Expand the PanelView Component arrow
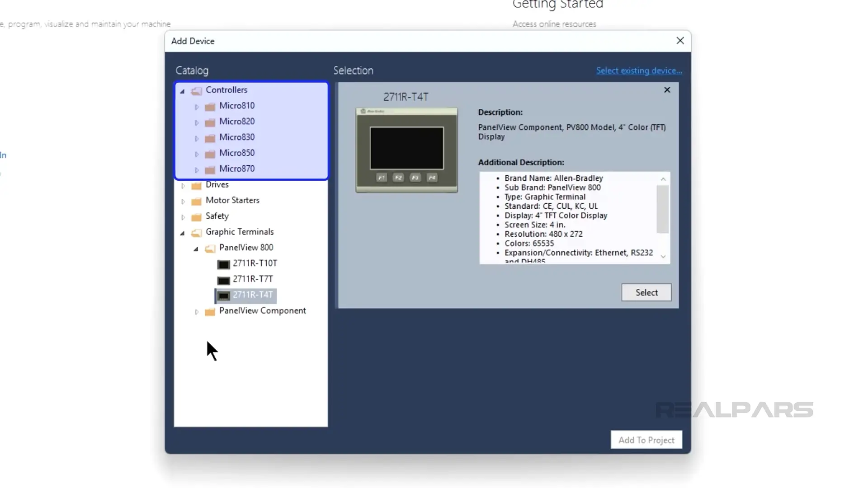Screen dimensions: 868x488 click(197, 312)
